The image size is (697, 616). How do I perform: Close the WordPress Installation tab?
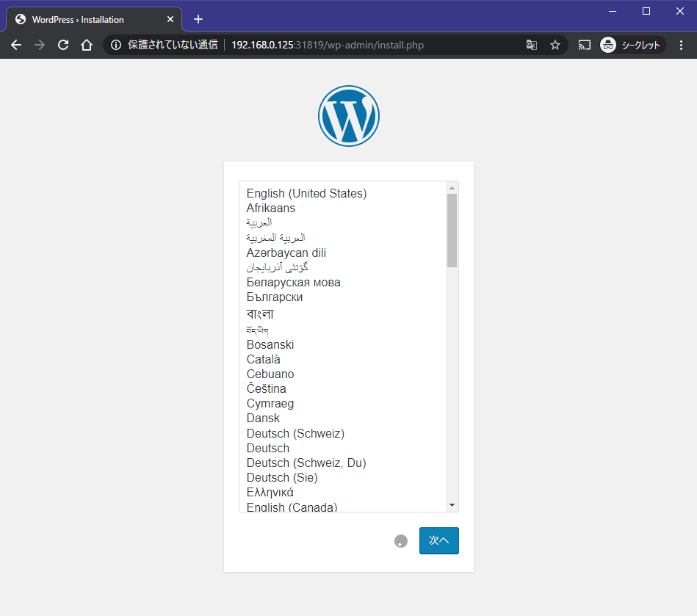(170, 19)
